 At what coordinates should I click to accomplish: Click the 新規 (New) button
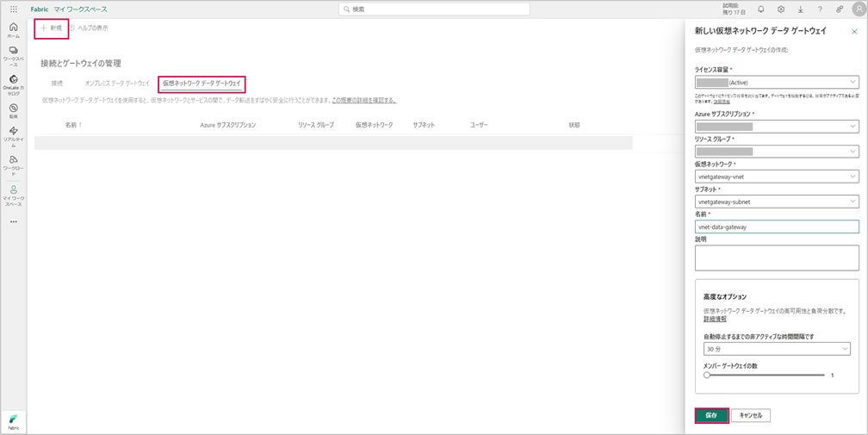[x=52, y=28]
